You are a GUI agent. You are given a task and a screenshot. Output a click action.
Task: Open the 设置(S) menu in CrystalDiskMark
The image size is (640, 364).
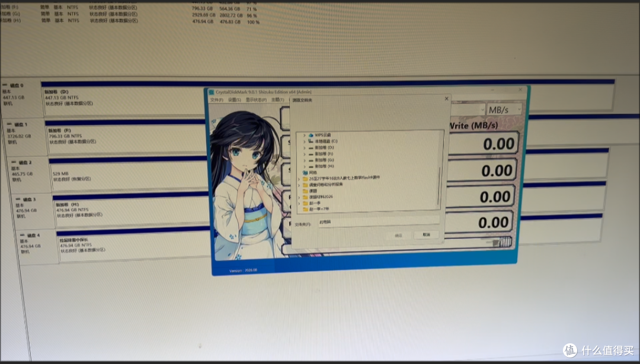[x=234, y=100]
